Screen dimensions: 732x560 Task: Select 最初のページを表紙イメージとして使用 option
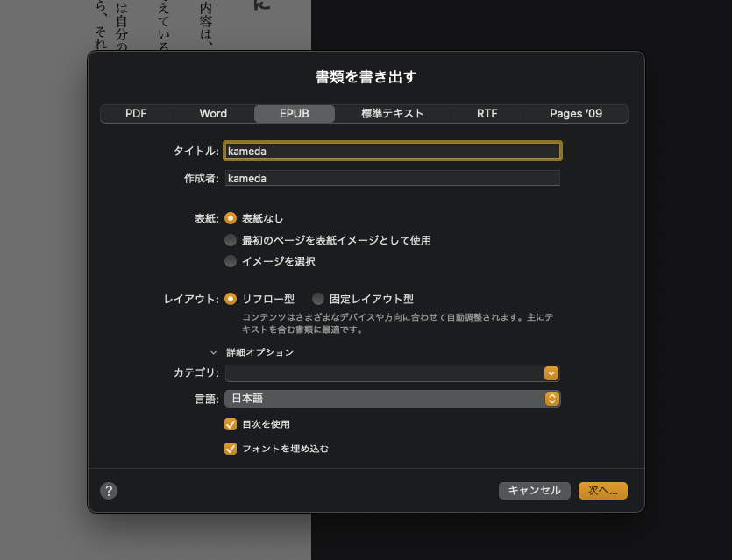[x=231, y=240]
